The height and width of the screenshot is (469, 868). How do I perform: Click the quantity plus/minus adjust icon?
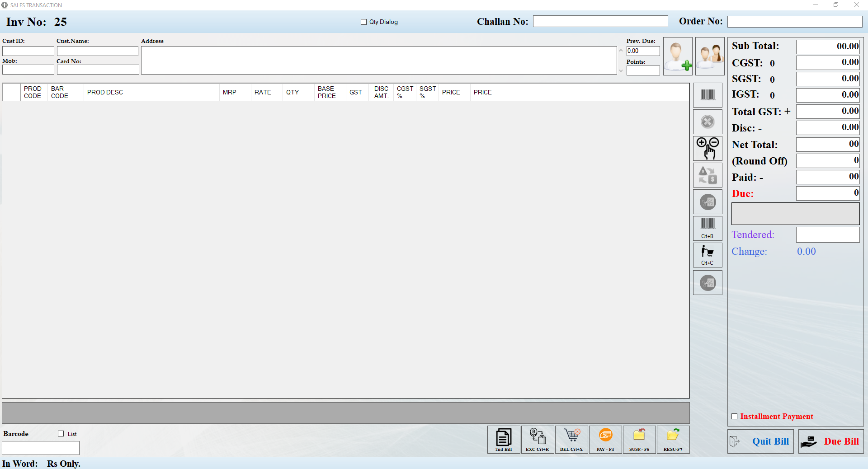pos(708,148)
